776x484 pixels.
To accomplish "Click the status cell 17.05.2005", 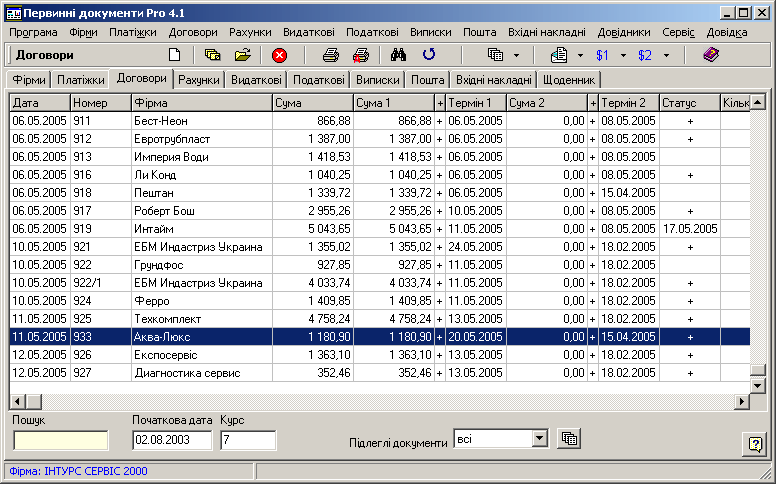I will tap(690, 229).
